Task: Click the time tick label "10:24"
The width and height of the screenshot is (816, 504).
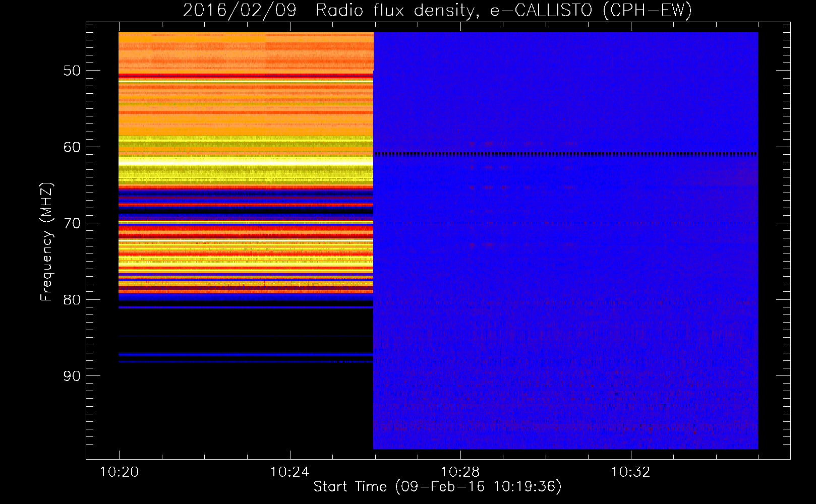Action: (x=289, y=472)
